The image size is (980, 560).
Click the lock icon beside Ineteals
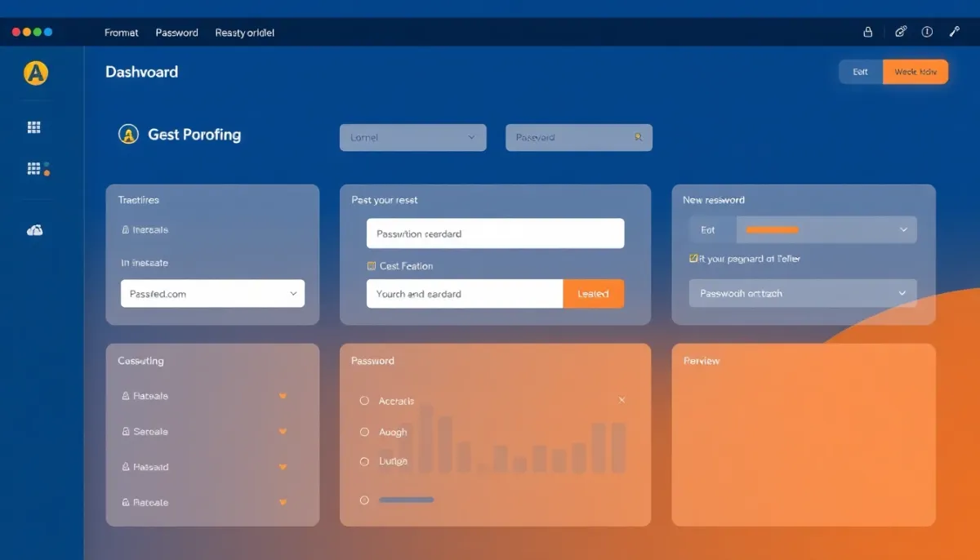point(125,230)
